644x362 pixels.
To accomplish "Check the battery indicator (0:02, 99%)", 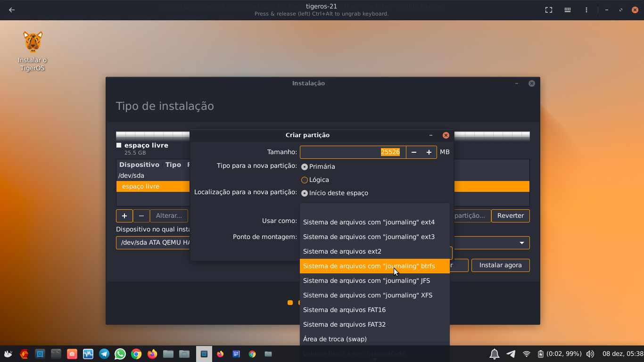I will pos(560,354).
